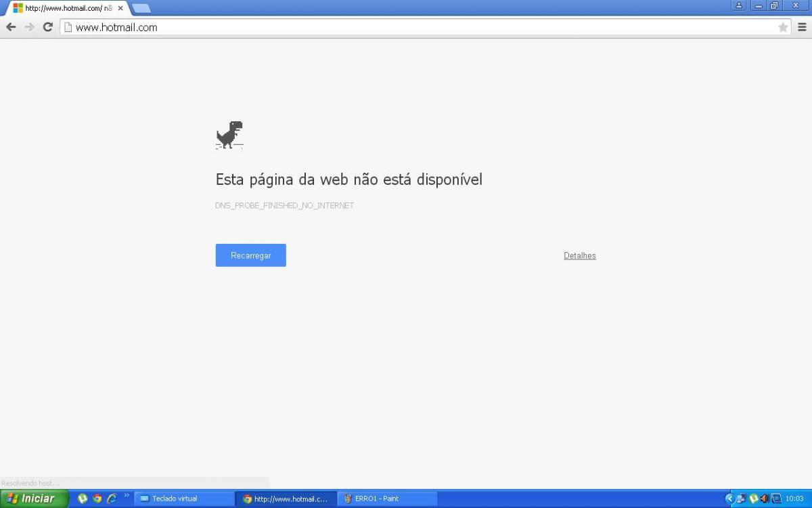Click the network connection tray icon
This screenshot has height=508, width=812.
(x=742, y=499)
